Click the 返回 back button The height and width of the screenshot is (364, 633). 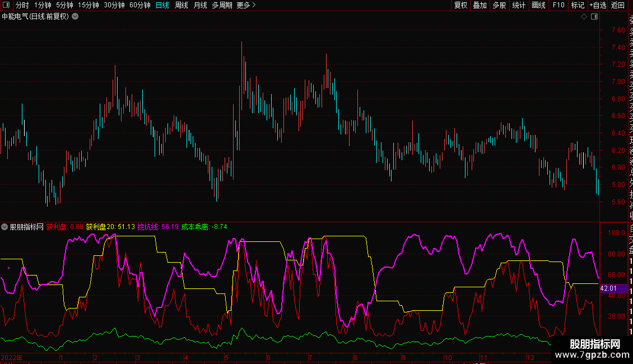click(618, 5)
